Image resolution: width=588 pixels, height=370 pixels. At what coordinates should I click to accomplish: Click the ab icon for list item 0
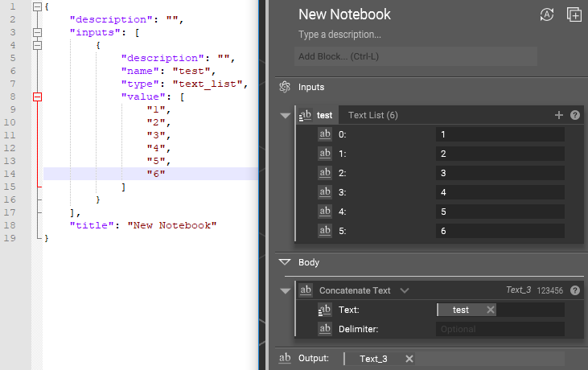[x=325, y=134]
